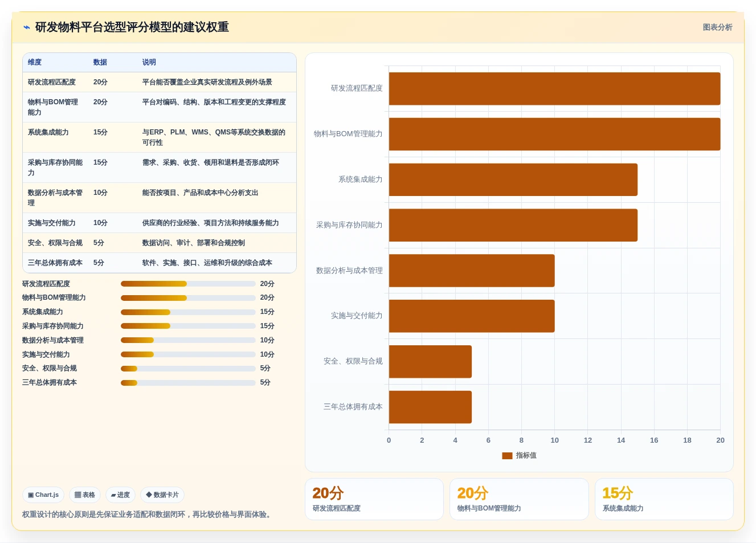Image resolution: width=756 pixels, height=543 pixels.
Task: Select table cell 安全、权限与合规
Action: [55, 243]
